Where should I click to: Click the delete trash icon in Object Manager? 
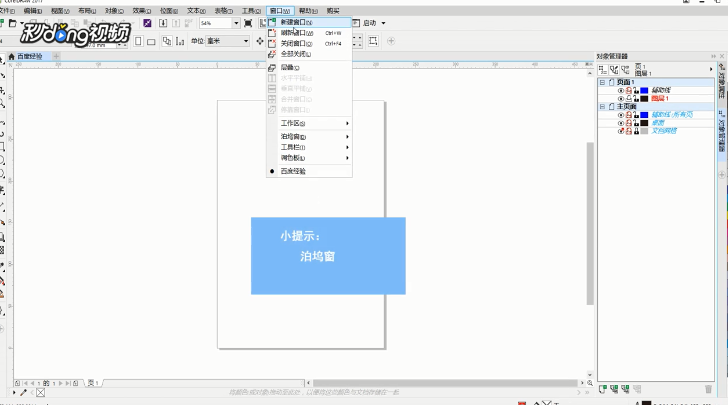[x=708, y=389]
